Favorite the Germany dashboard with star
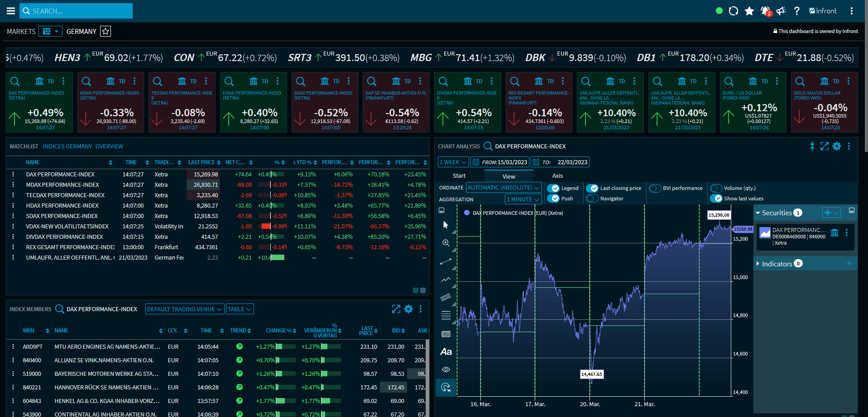868x417 pixels. pyautogui.click(x=106, y=31)
